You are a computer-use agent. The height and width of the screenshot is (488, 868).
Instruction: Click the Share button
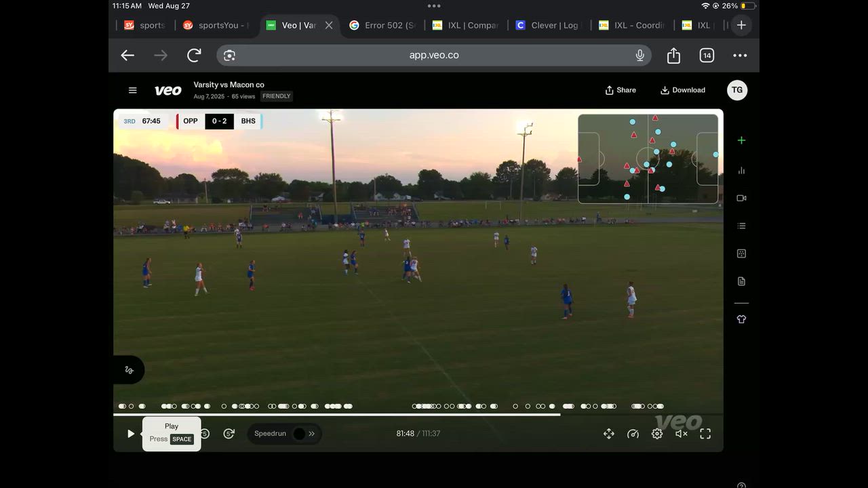[x=620, y=90]
